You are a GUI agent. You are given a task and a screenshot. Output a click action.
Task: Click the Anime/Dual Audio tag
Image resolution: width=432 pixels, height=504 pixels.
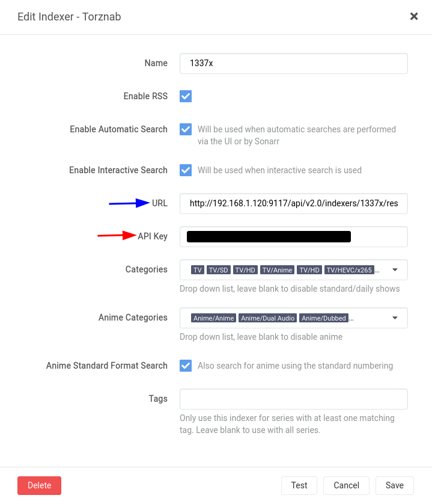tap(267, 318)
